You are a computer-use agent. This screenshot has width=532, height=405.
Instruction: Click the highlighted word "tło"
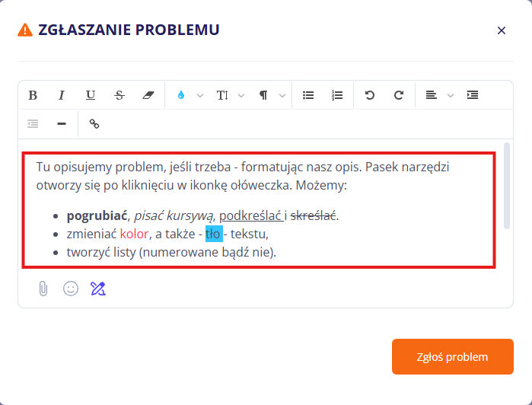point(213,234)
